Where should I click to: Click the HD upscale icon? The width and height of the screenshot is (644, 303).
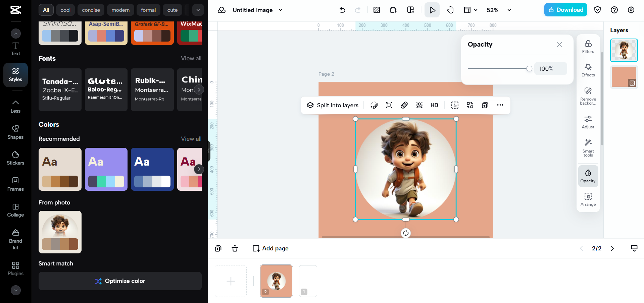pyautogui.click(x=434, y=105)
